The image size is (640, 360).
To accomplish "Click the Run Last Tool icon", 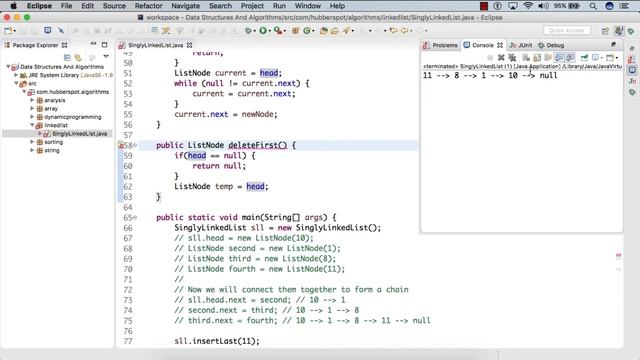I will [x=279, y=31].
